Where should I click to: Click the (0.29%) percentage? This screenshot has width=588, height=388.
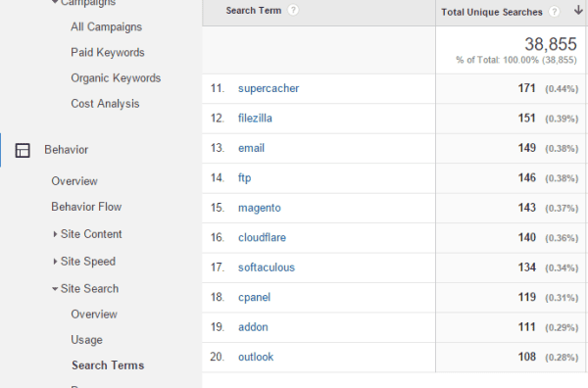[x=562, y=327]
